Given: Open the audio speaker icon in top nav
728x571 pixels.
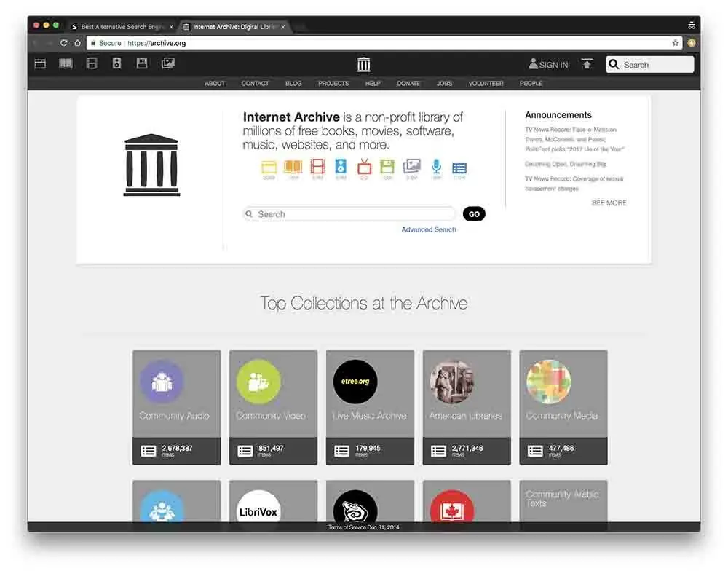Looking at the screenshot, I should [116, 63].
